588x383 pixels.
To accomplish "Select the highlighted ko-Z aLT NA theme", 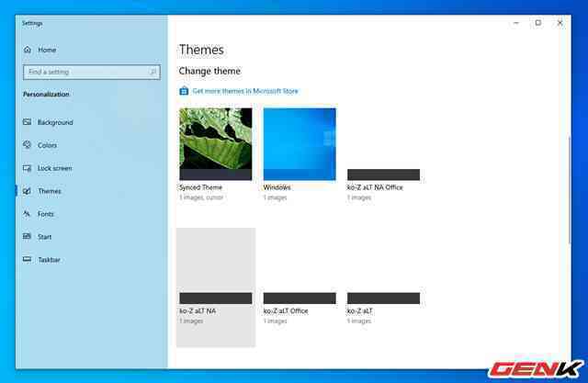I will click(x=216, y=287).
